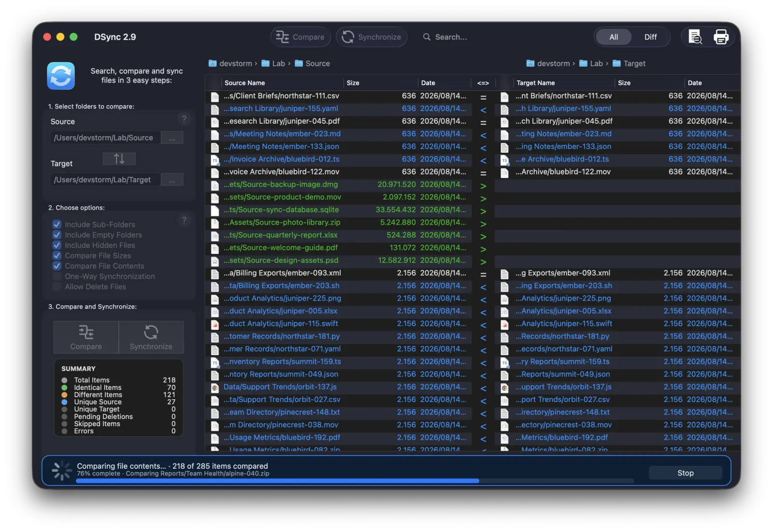Click the direction arrow for Source-design-assets.psd
The image size is (773, 532).
point(483,261)
